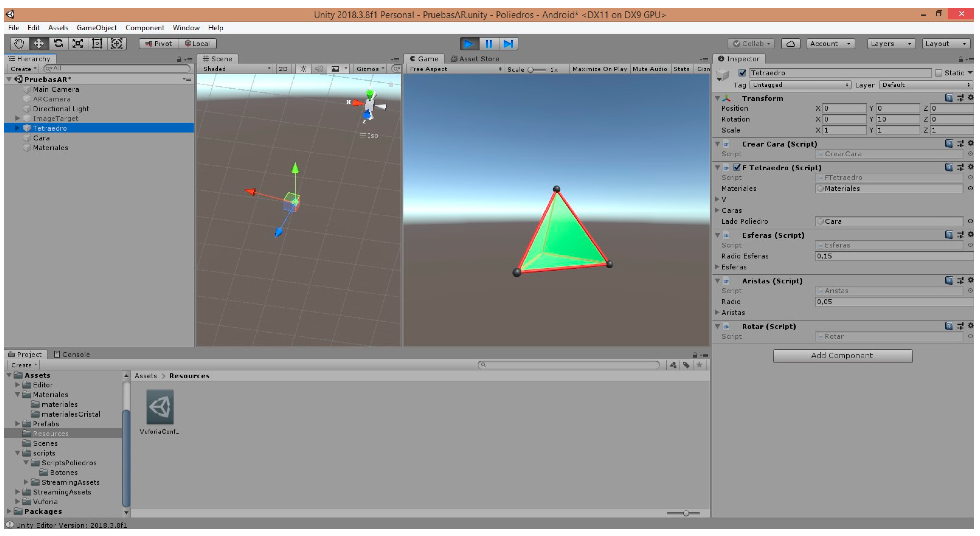The image size is (980, 536).
Task: Toggle scene lighting sun icon
Action: (x=303, y=69)
